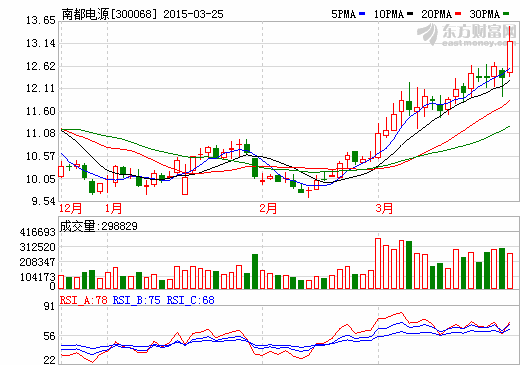Click the 12月 month label on time axis
The height and width of the screenshot is (365, 520).
click(x=70, y=208)
